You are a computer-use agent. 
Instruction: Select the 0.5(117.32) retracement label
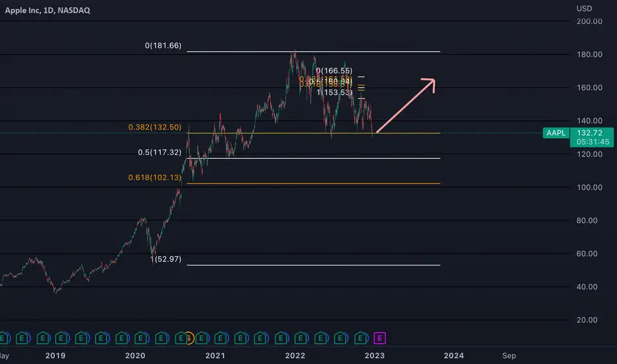[160, 152]
